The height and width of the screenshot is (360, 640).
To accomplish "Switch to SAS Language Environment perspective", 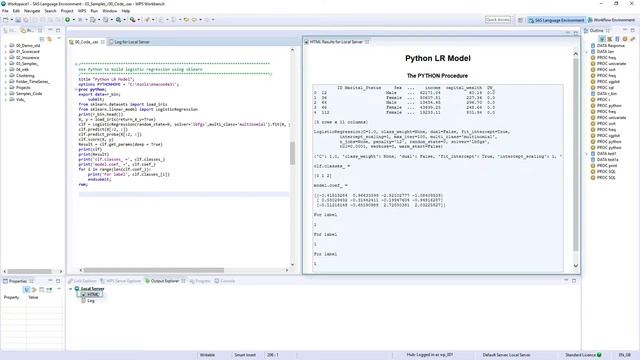I will [x=556, y=20].
